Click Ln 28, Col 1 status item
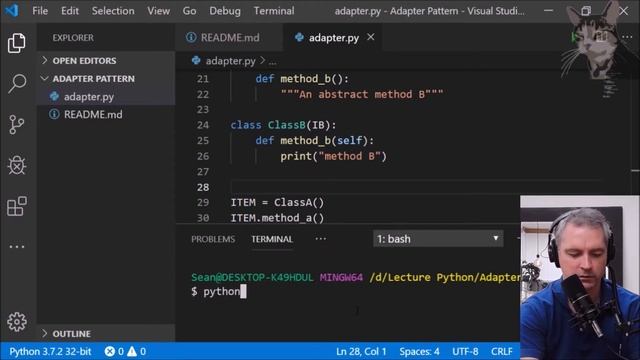640x360 pixels. pyautogui.click(x=361, y=351)
